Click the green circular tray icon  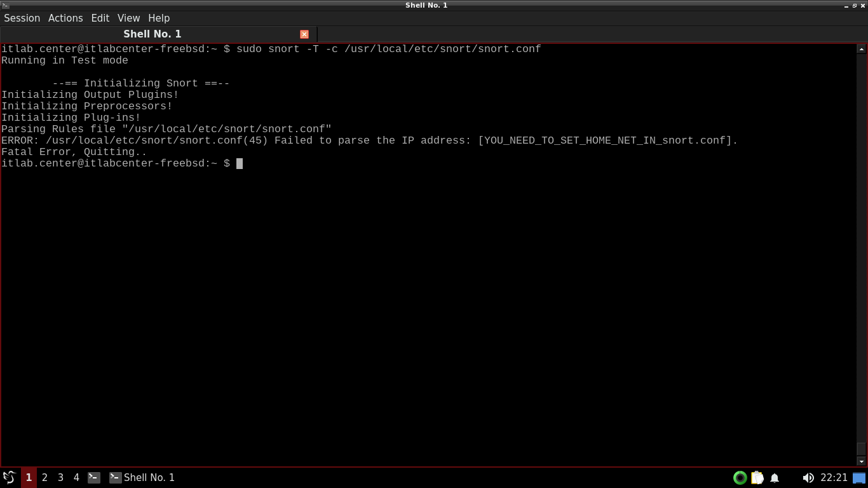click(740, 478)
